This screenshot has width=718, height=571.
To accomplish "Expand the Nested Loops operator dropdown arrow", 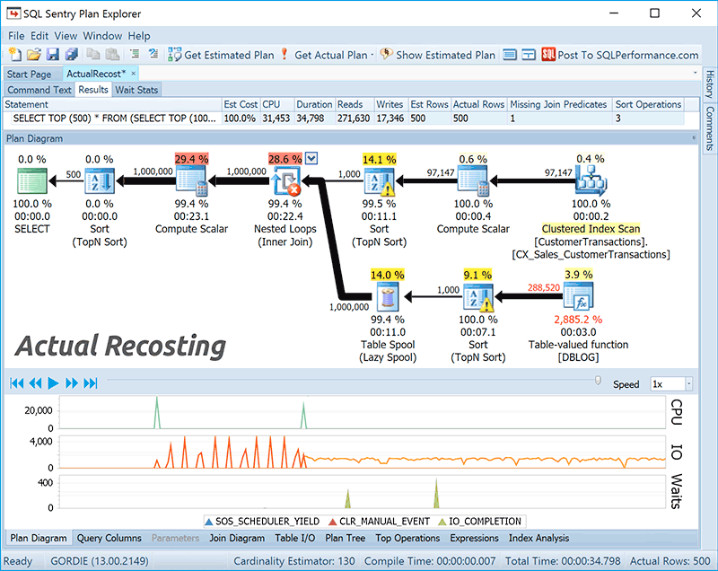I will click(311, 158).
